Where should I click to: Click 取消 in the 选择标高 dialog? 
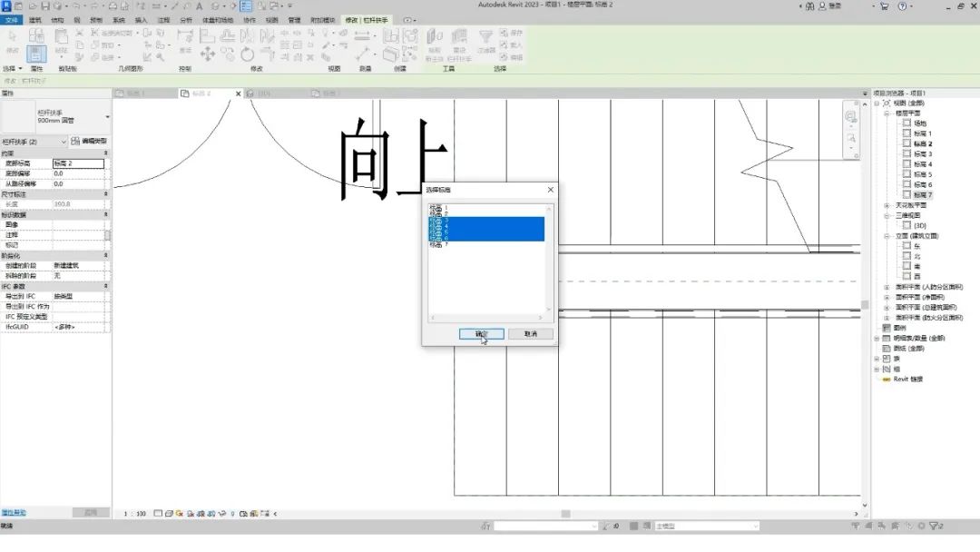point(531,334)
